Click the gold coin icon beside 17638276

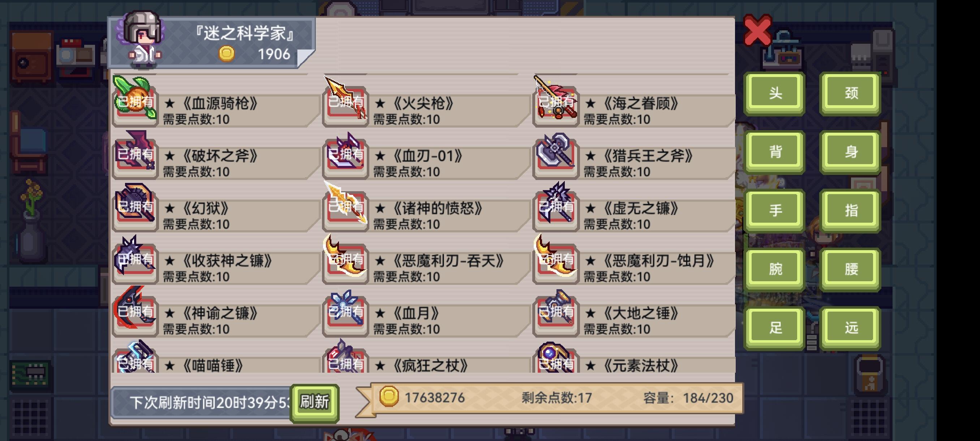[x=388, y=397]
